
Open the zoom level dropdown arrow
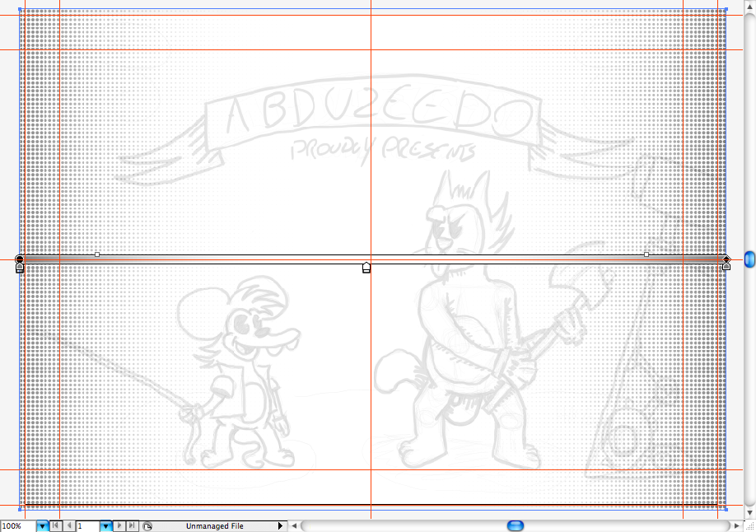tap(43, 526)
